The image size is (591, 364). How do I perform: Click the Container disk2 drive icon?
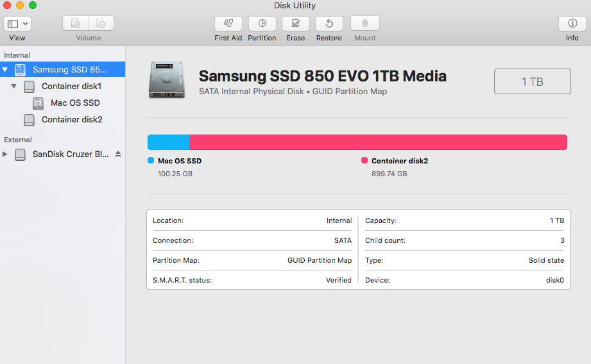point(29,120)
